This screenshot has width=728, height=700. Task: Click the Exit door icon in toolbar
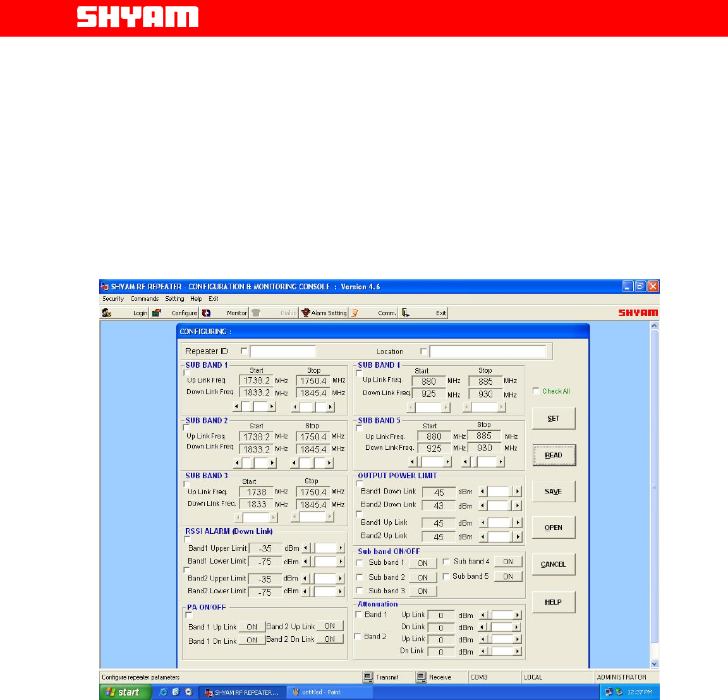405,313
